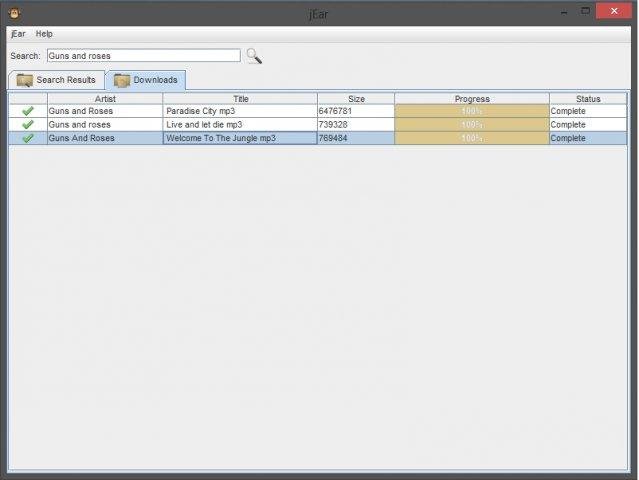639x480 pixels.
Task: Click the magnifying glass search icon
Action: (254, 56)
